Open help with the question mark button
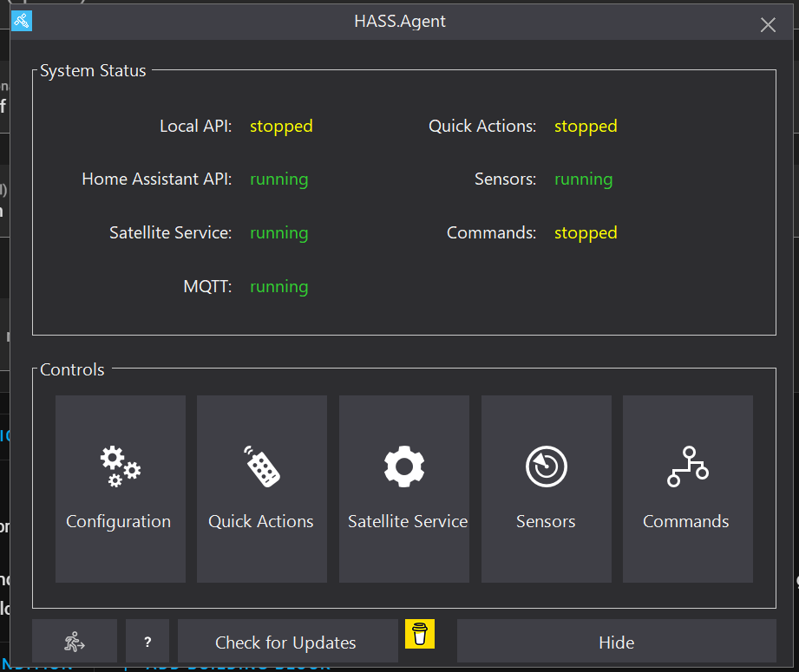This screenshot has width=799, height=672. coord(147,641)
